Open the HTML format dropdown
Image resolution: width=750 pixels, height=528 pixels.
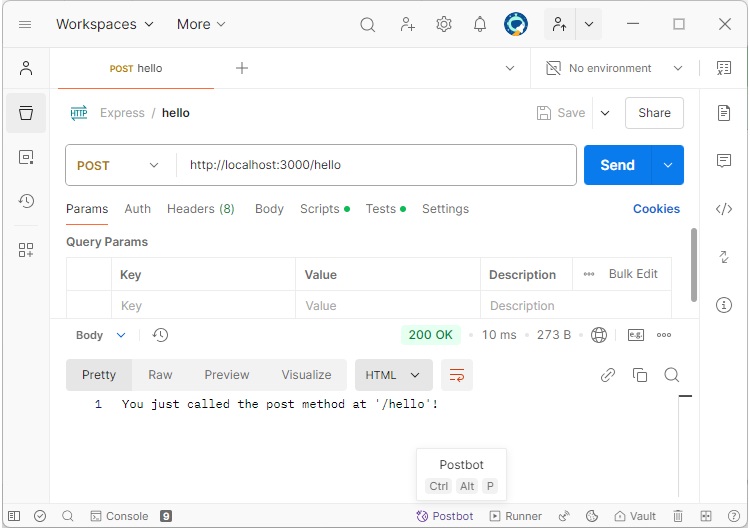(393, 375)
